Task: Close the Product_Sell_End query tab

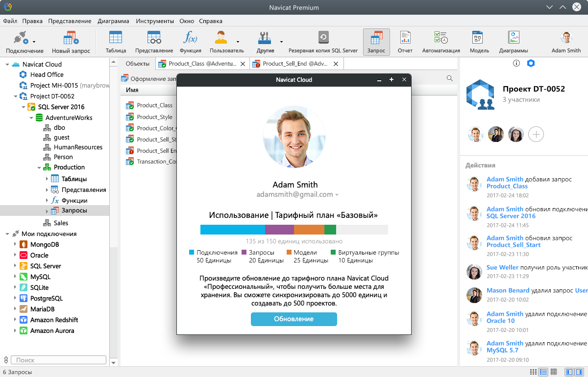Action: 336,64
